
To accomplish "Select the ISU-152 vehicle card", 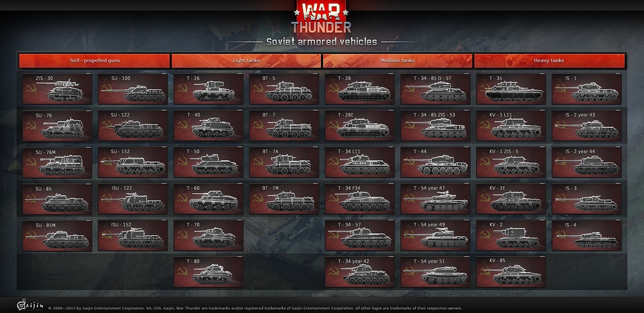I will [133, 235].
